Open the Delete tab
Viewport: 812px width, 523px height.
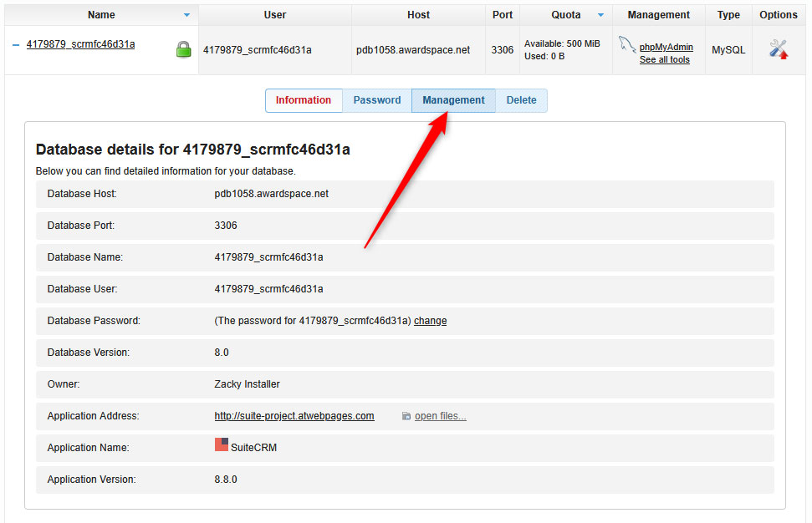click(521, 100)
